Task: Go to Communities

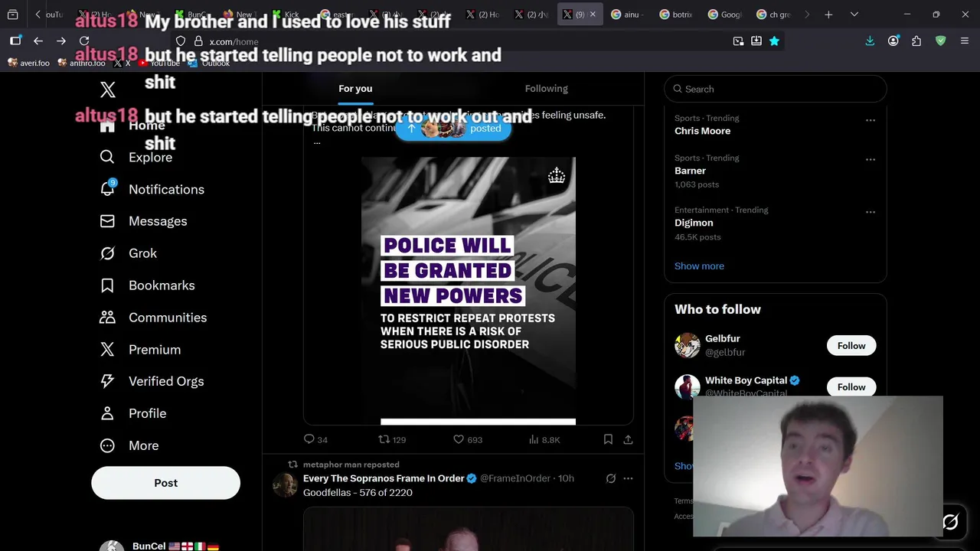Action: coord(153,318)
